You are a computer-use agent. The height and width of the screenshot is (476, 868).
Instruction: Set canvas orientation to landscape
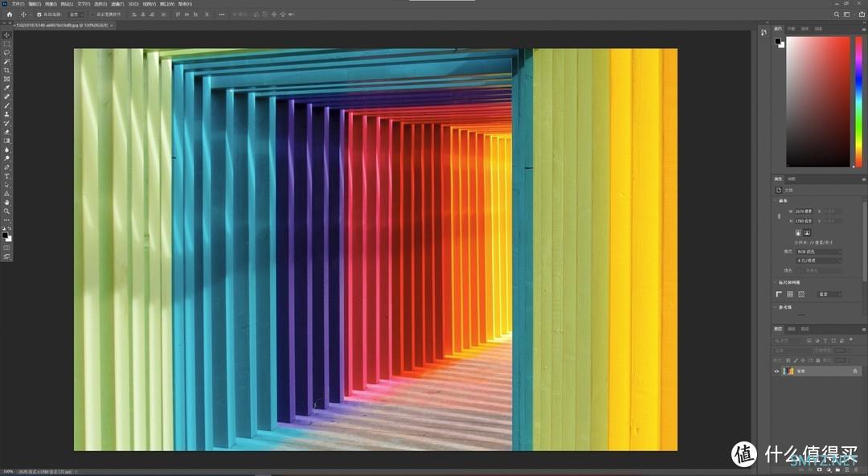tap(807, 232)
